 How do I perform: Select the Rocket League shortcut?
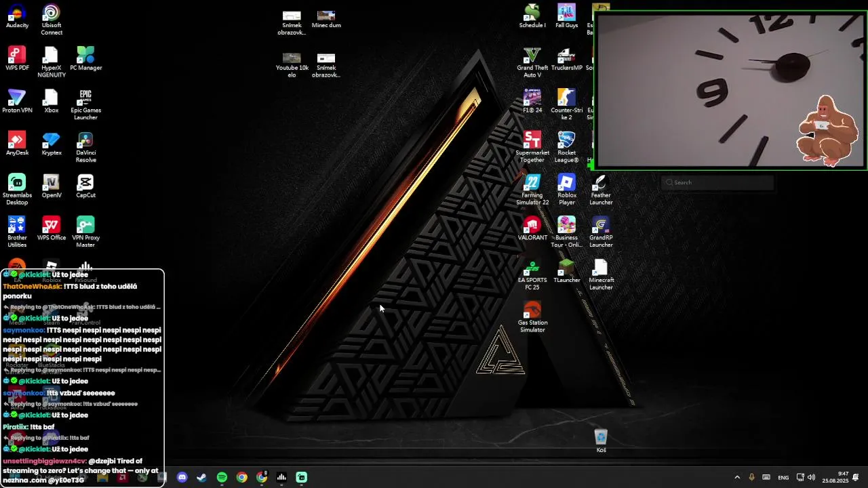pyautogui.click(x=566, y=148)
